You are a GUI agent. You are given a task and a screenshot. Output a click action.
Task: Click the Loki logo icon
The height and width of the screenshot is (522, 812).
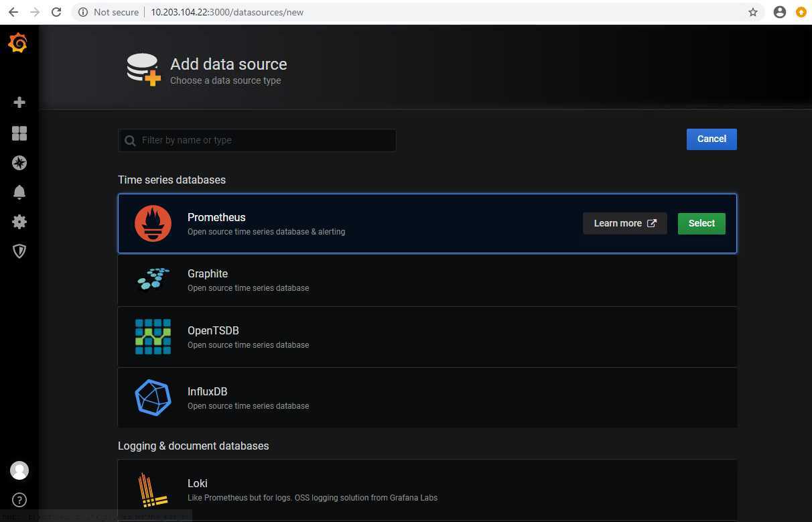(x=152, y=490)
